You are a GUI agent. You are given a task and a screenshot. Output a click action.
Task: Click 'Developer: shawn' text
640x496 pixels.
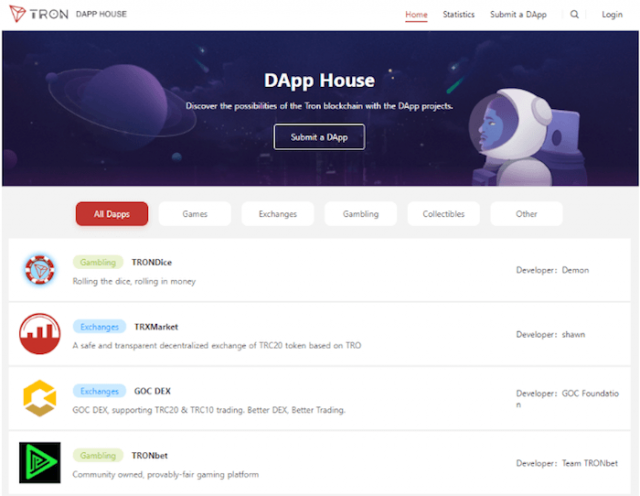coord(550,334)
